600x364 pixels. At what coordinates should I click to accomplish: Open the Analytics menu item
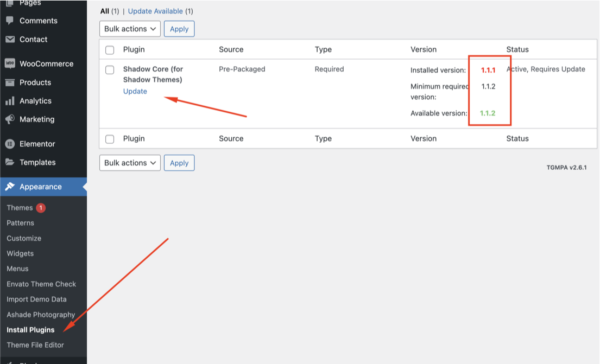[36, 100]
